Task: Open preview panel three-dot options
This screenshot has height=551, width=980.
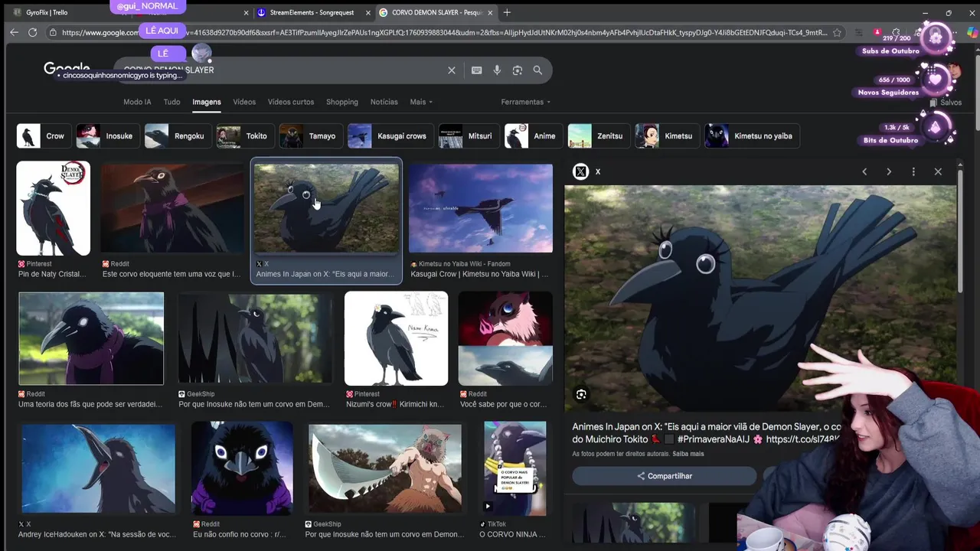Action: point(913,171)
